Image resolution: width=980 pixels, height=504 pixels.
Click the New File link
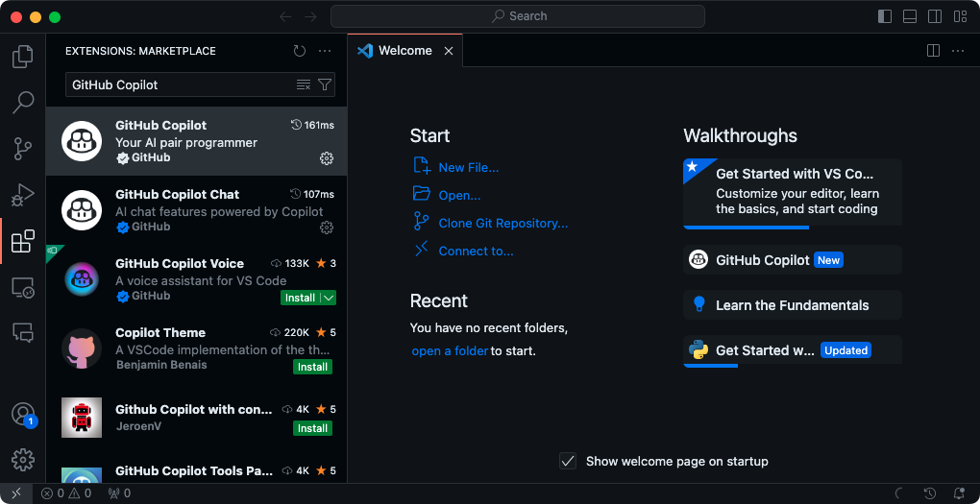(469, 167)
